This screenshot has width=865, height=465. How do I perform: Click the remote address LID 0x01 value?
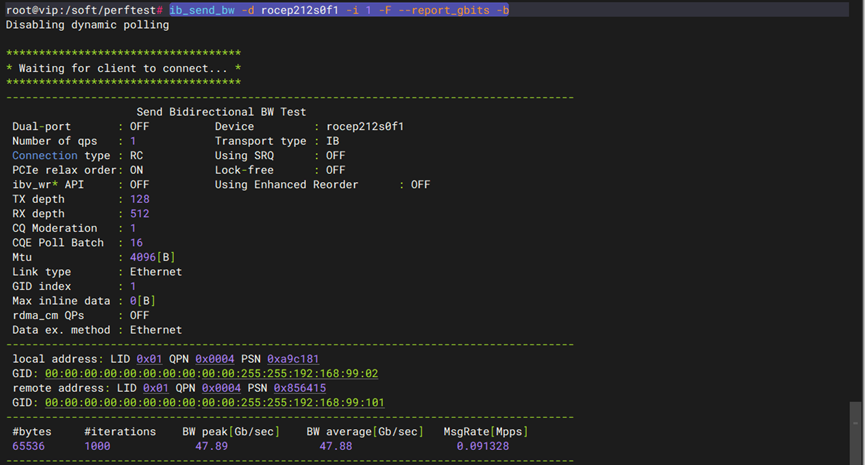click(x=156, y=388)
